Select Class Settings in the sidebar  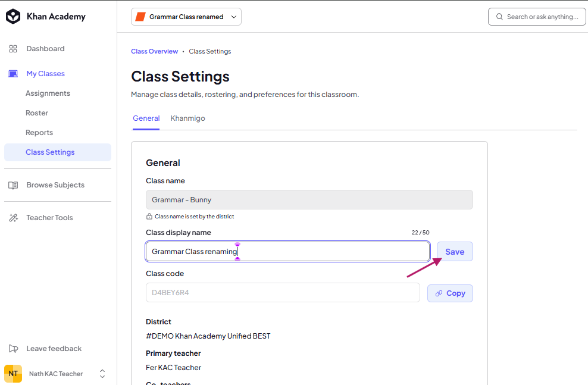coord(58,152)
